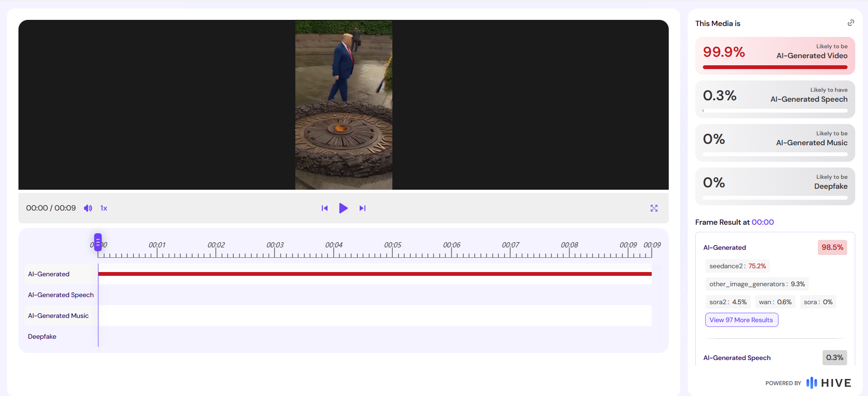Copy the result share link icon

click(x=851, y=23)
